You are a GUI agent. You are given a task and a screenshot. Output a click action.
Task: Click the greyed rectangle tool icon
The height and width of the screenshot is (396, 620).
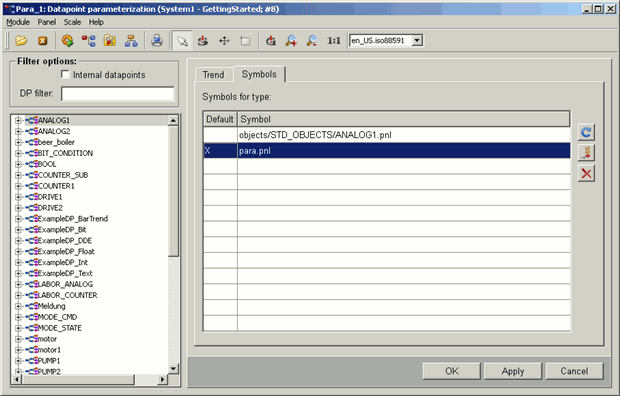coord(245,40)
